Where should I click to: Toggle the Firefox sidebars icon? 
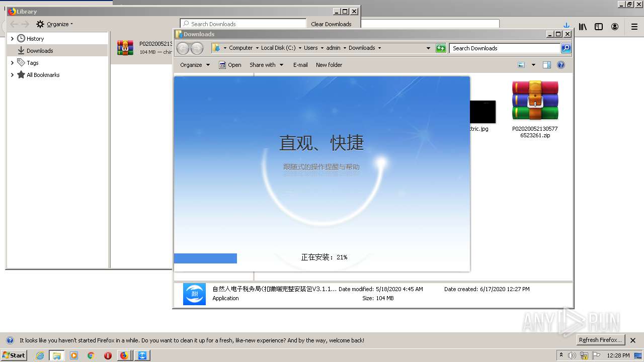click(599, 27)
